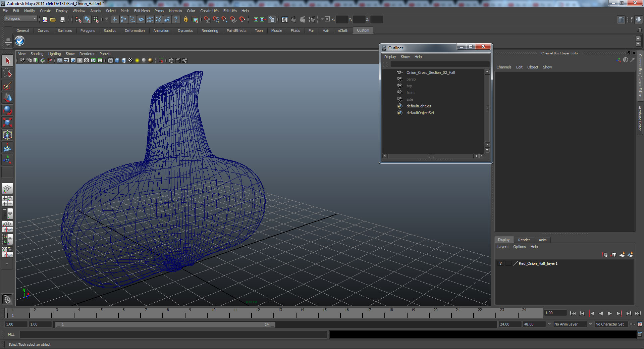644x349 pixels.
Task: Click the time range slider bar
Action: point(165,325)
